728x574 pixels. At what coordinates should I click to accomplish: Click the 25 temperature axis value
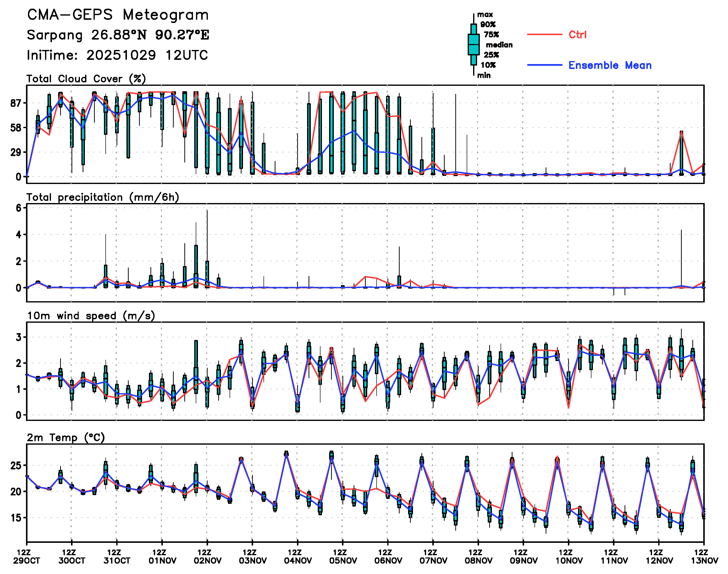(16, 465)
